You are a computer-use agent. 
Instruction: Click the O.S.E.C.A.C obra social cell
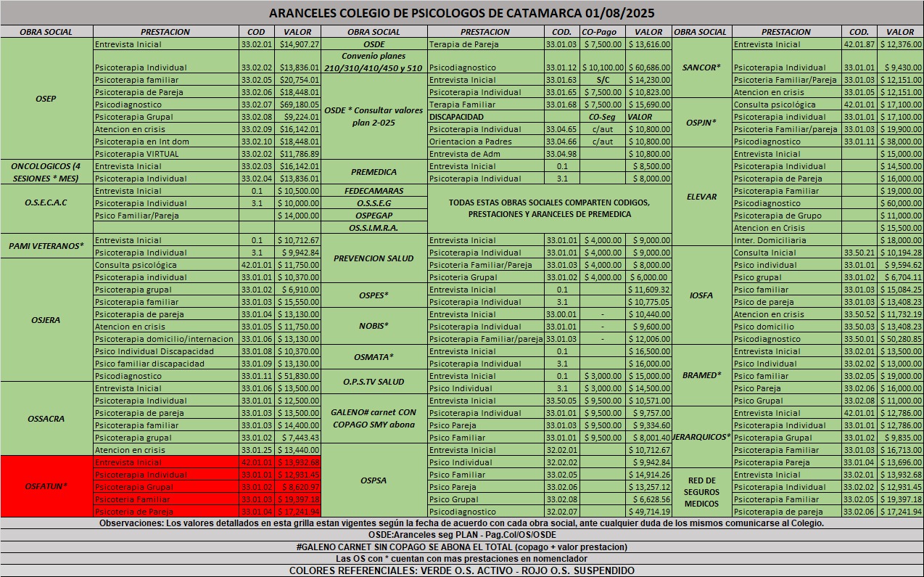47,202
